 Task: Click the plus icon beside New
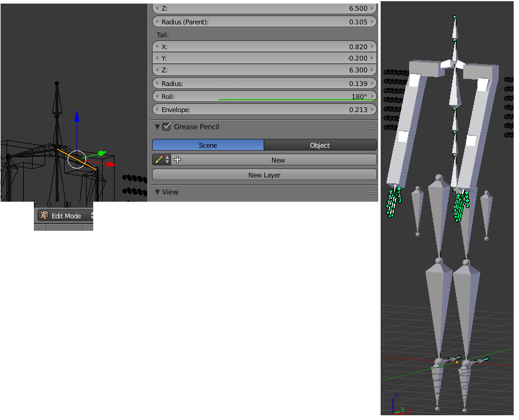178,160
